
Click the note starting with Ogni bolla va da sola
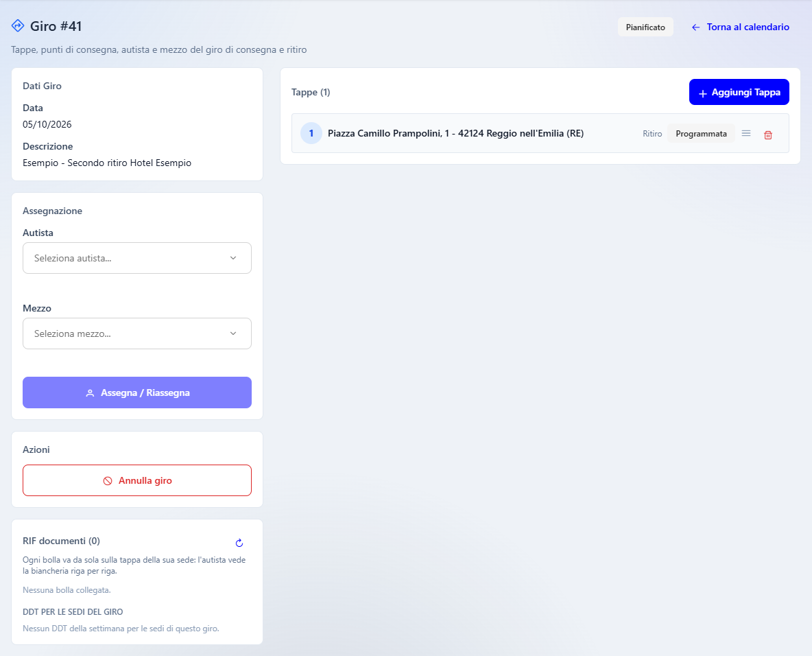[134, 565]
